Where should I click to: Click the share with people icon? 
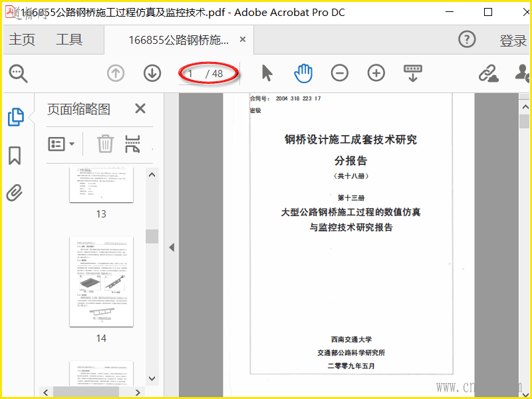523,73
